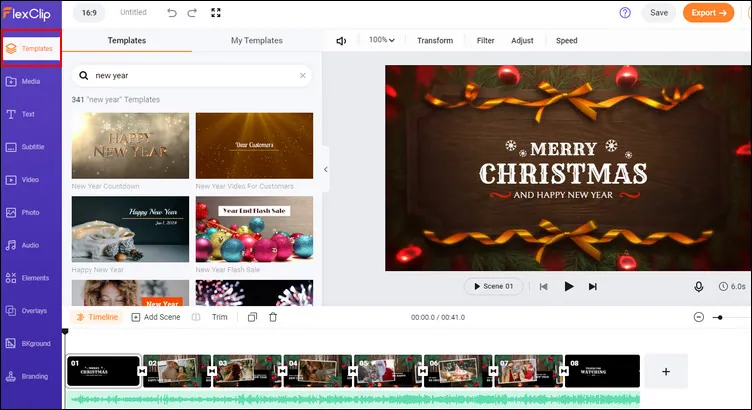The height and width of the screenshot is (410, 752).
Task: Collapse the templates panel with left chevron
Action: 326,169
